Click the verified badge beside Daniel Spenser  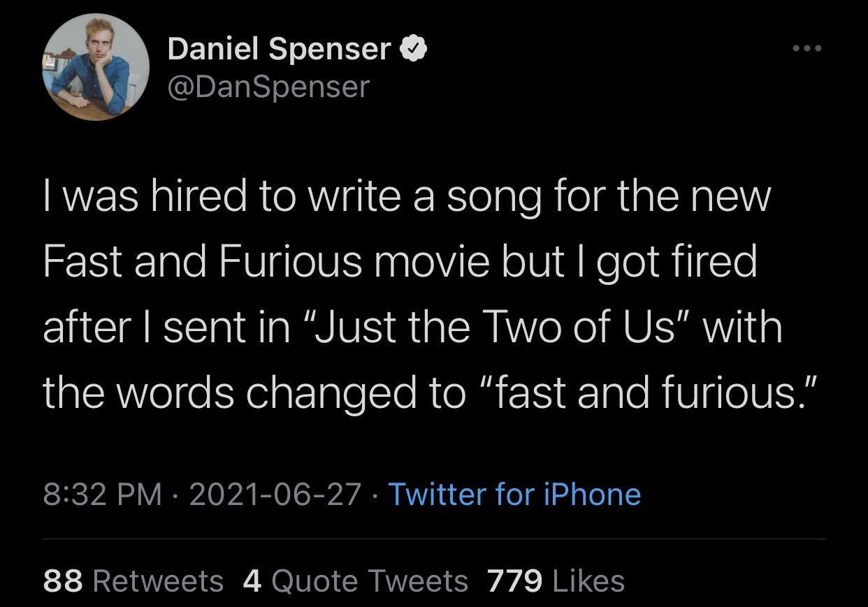pos(412,50)
